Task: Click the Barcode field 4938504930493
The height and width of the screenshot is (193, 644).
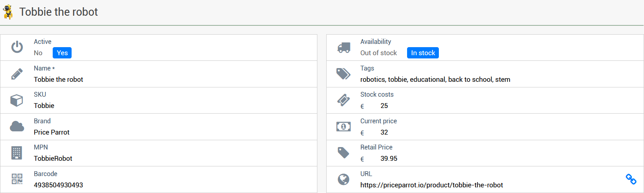Action: [x=58, y=185]
